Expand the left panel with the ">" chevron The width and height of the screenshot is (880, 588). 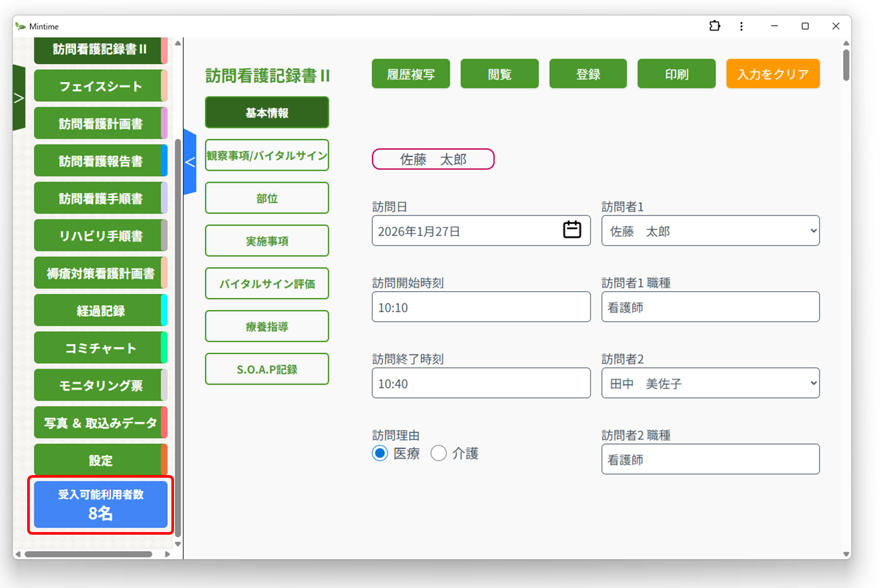pyautogui.click(x=19, y=97)
